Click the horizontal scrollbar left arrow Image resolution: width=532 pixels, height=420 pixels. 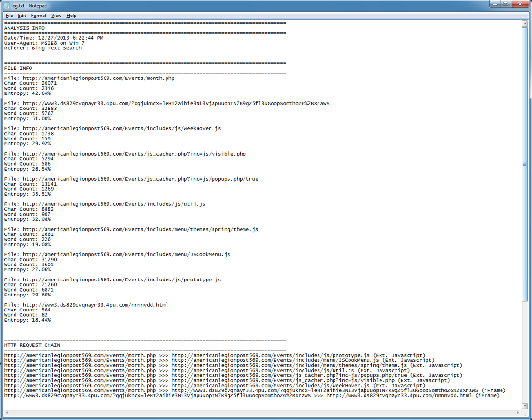pyautogui.click(x=7, y=413)
